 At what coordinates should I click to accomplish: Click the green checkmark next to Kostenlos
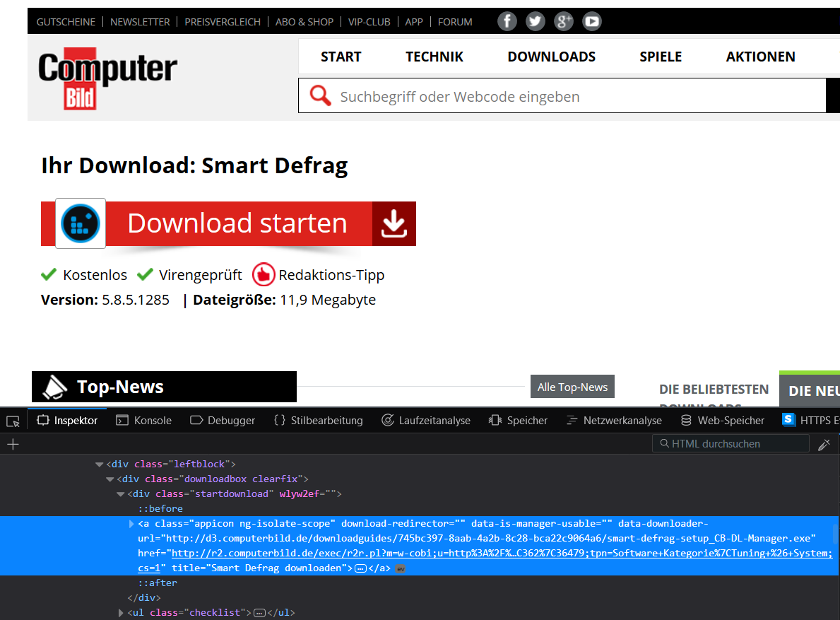coord(49,275)
